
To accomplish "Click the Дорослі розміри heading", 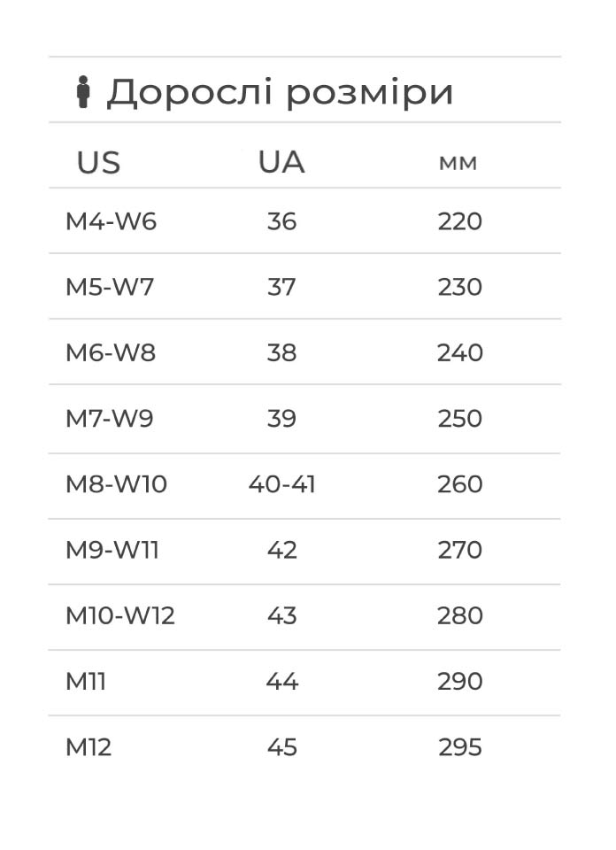I will coord(280,92).
